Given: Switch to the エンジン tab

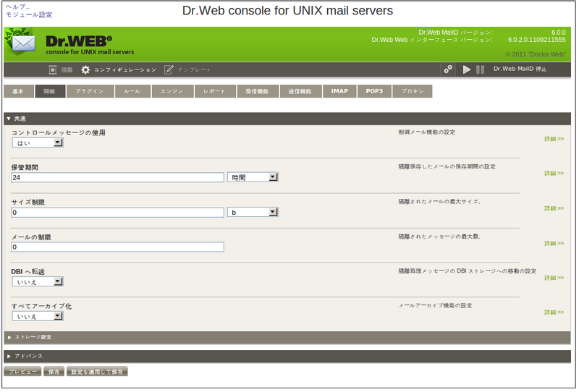Looking at the screenshot, I should [x=172, y=91].
